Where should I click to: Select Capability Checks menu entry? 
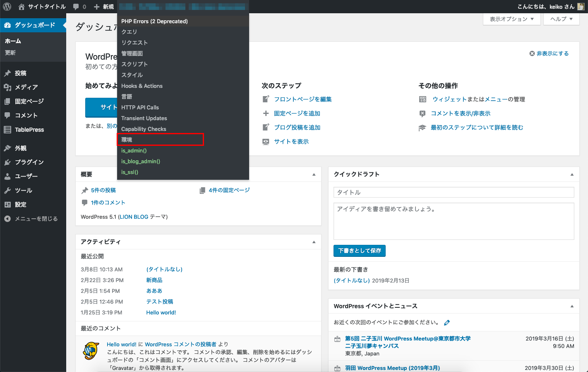tap(183, 129)
